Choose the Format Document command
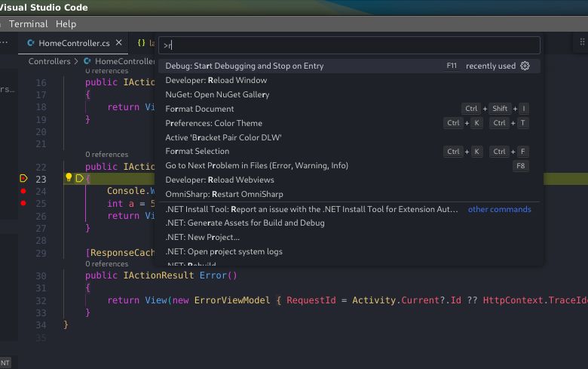 [349, 109]
